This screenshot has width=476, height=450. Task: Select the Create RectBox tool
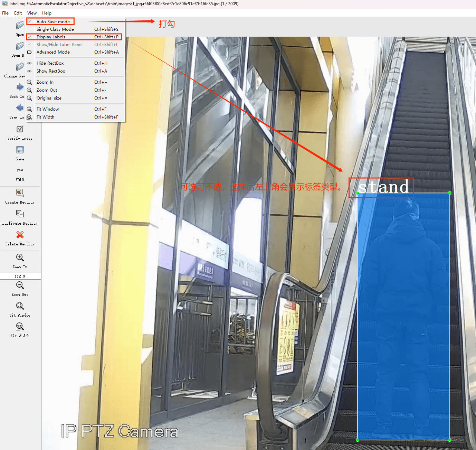(x=20, y=193)
